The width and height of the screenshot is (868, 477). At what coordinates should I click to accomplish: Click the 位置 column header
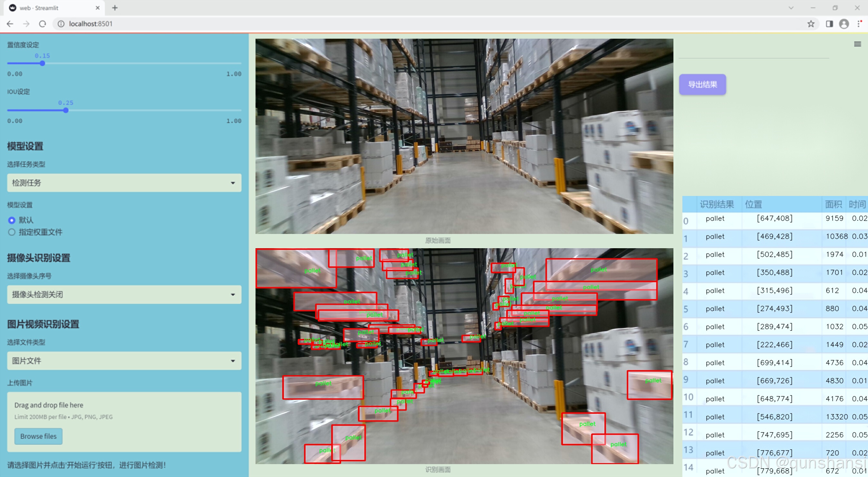753,204
